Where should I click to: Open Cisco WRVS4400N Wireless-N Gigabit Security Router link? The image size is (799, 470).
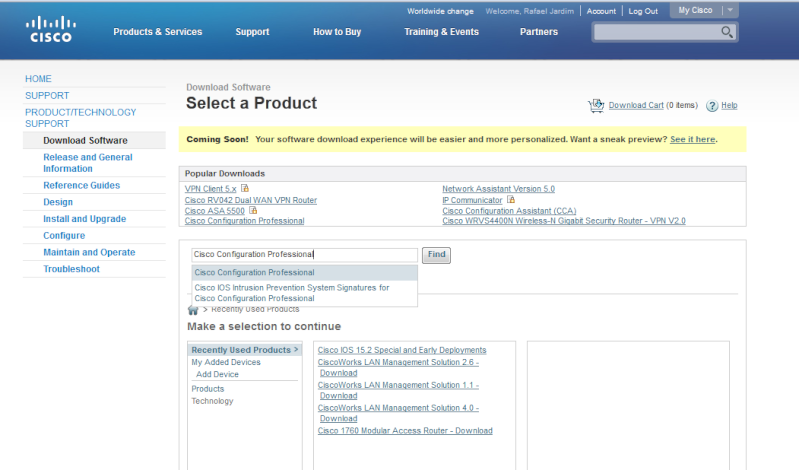(x=564, y=221)
